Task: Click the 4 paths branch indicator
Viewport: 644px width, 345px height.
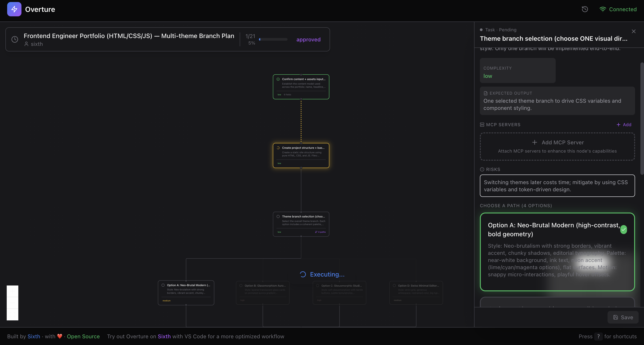Action: click(320, 232)
